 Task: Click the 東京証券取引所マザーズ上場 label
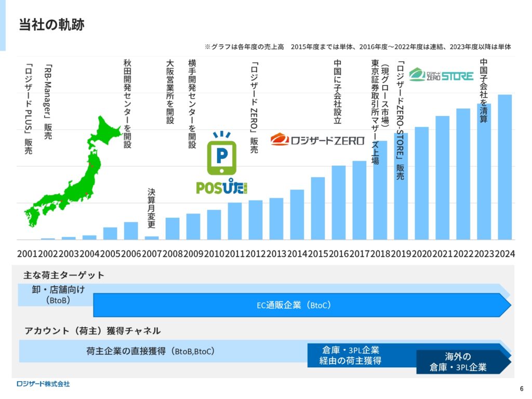tap(375, 112)
